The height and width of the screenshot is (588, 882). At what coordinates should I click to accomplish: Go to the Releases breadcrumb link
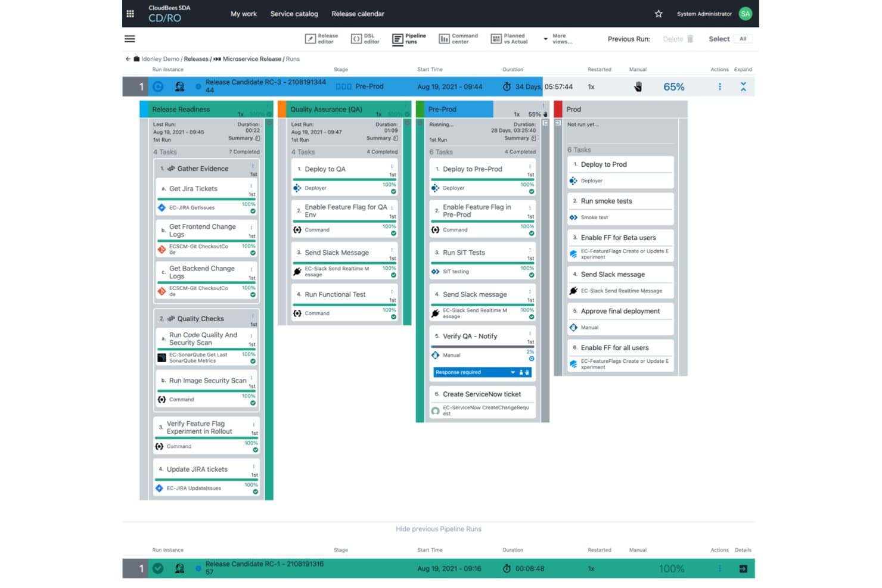coord(196,59)
